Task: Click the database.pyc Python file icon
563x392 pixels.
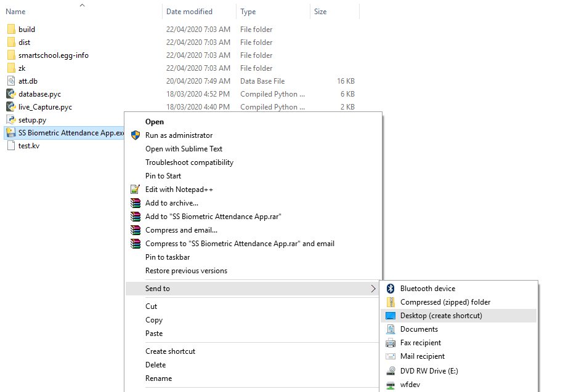Action: 11,94
